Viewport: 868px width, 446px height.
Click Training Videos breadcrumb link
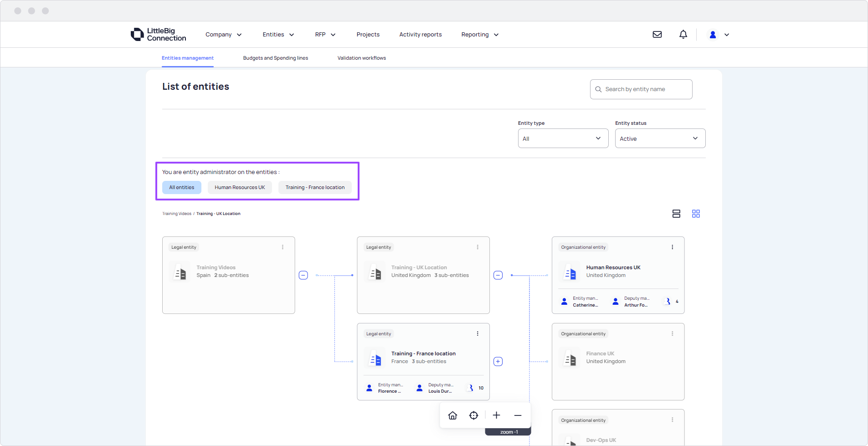coord(177,214)
